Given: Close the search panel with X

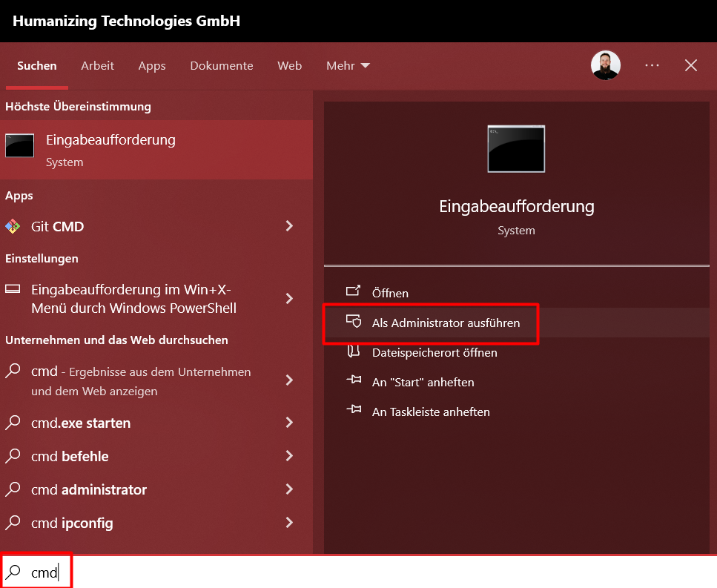Looking at the screenshot, I should tap(691, 65).
